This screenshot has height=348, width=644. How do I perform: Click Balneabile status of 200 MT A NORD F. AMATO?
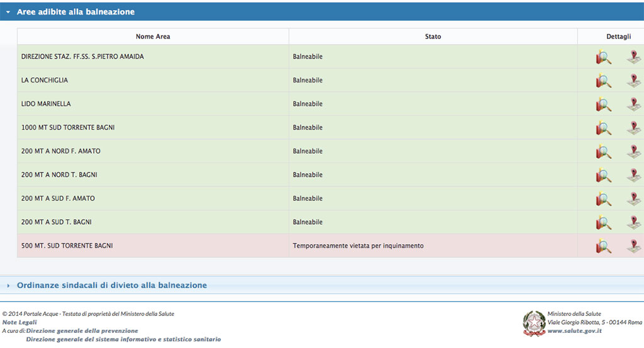308,151
